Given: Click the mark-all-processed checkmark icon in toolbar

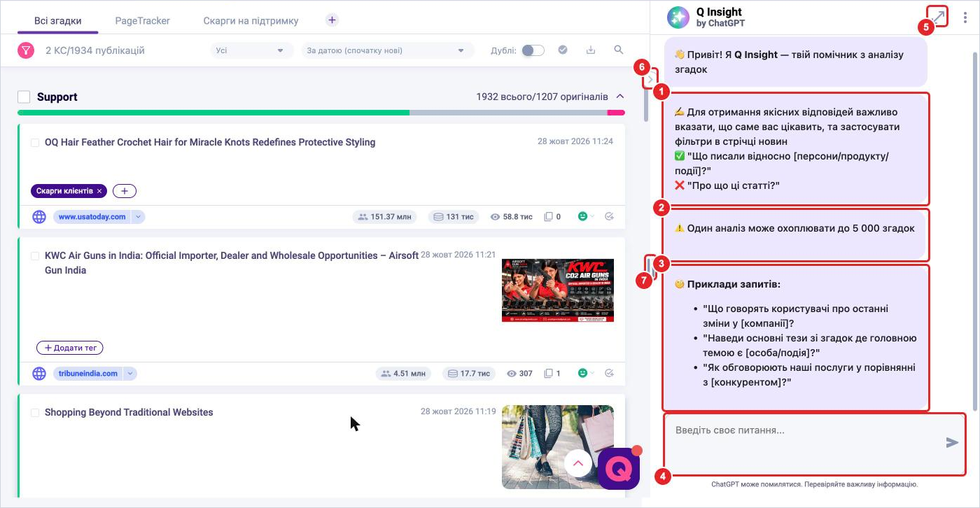Looking at the screenshot, I should coord(563,50).
